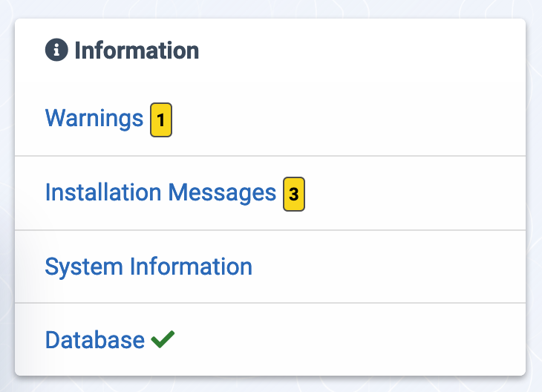Click the yellow Warnings count badge
Image resolution: width=542 pixels, height=392 pixels.
[x=161, y=120]
